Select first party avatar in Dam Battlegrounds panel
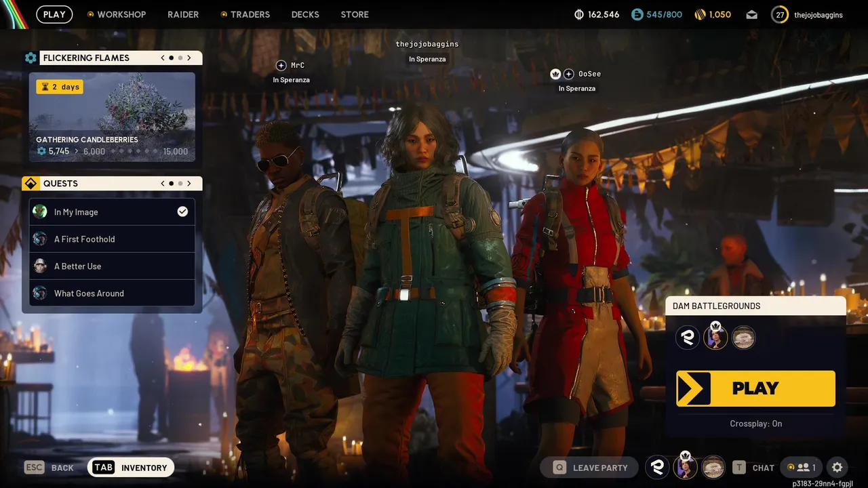The width and height of the screenshot is (868, 488). coord(688,338)
